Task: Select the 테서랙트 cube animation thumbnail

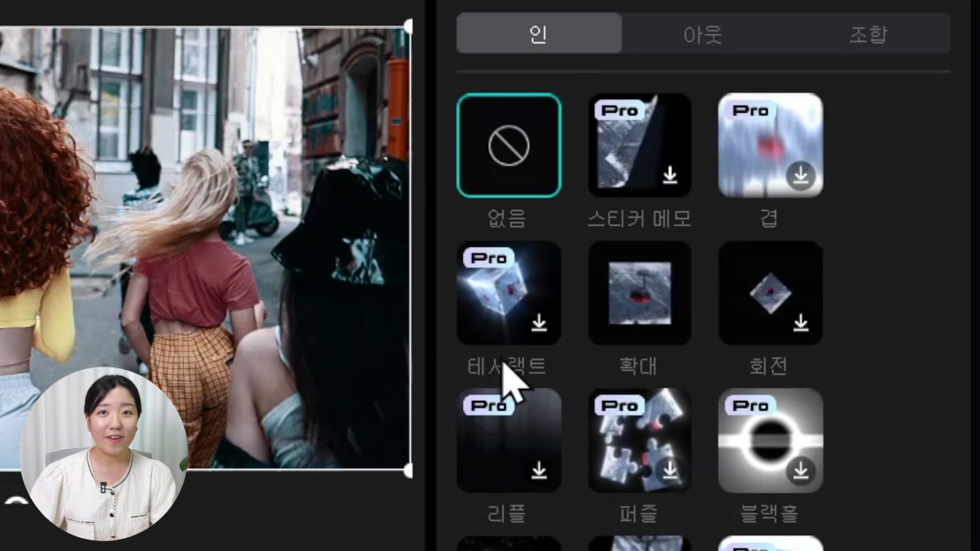Action: click(x=509, y=293)
